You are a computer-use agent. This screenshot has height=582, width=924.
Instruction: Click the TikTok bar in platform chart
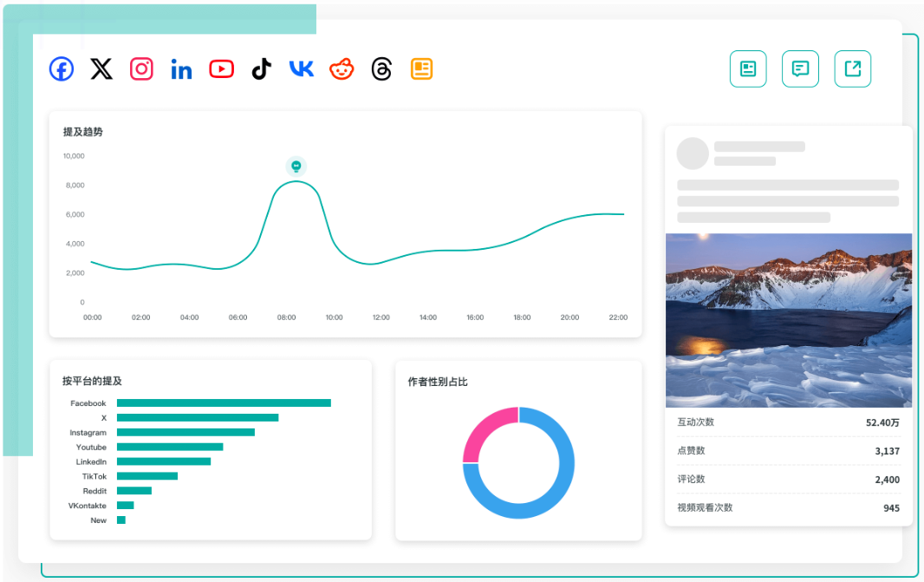pos(147,476)
